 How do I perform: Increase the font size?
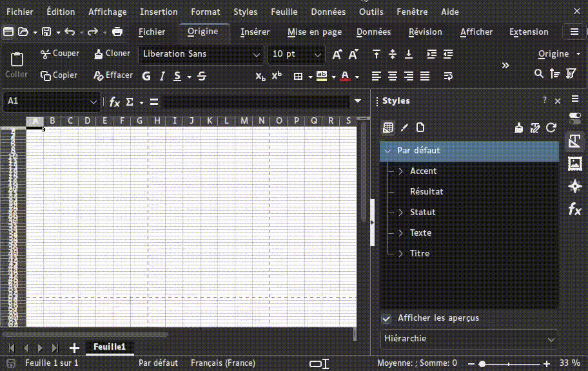(337, 55)
